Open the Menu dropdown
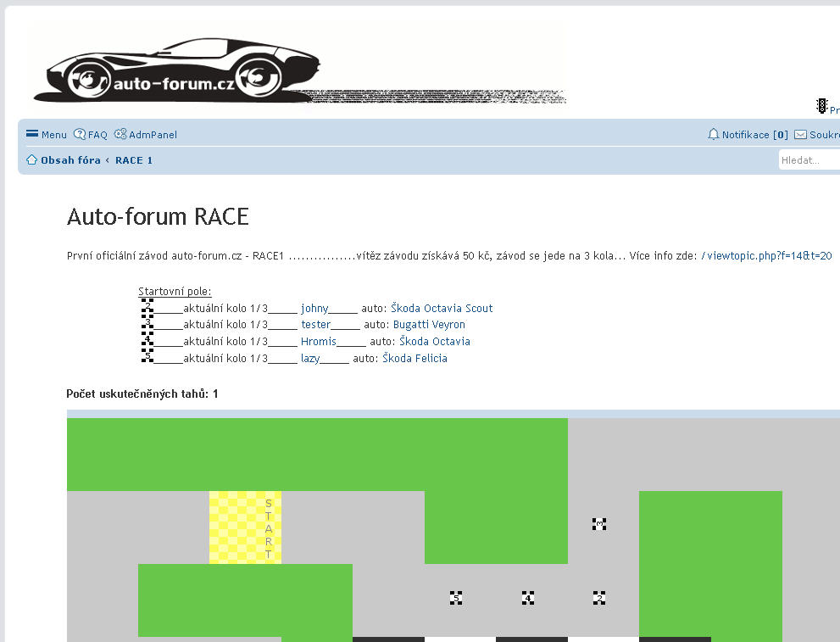 [x=47, y=135]
